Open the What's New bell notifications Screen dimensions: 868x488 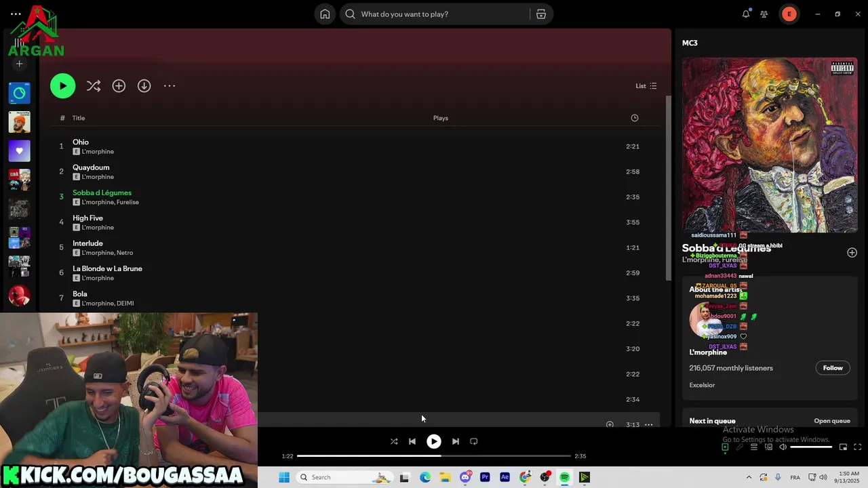746,14
